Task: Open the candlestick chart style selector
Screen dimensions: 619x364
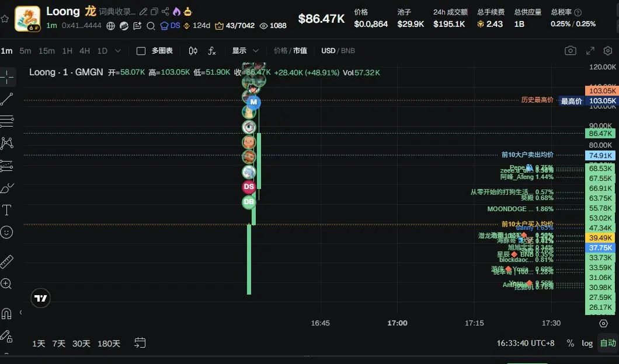Action: [x=193, y=51]
